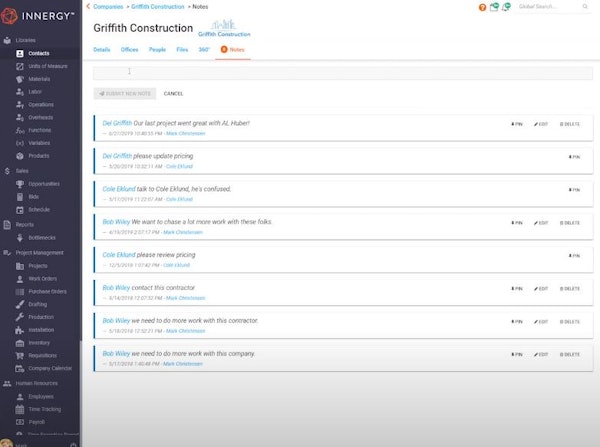Select Contacts in the sidebar
This screenshot has width=600, height=447.
[x=39, y=54]
